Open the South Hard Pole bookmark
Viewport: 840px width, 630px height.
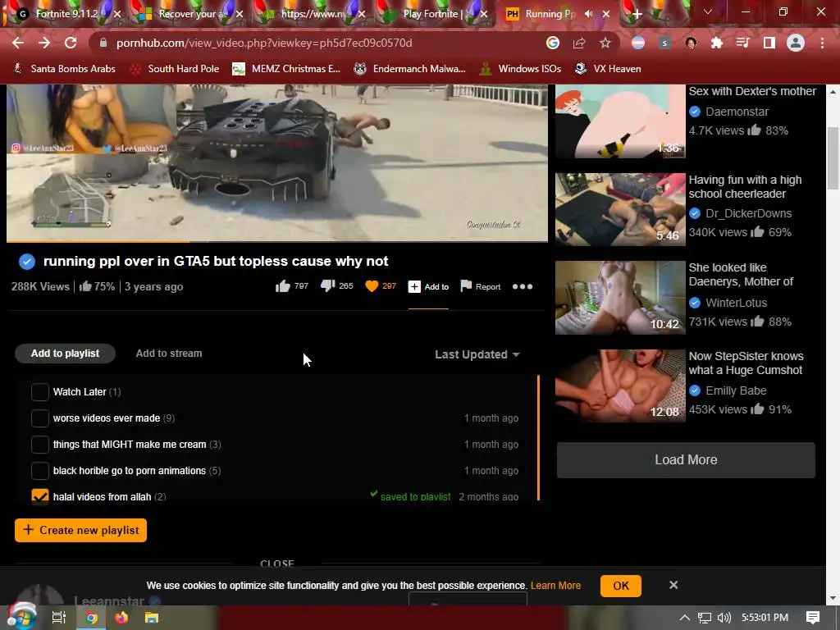(176, 69)
